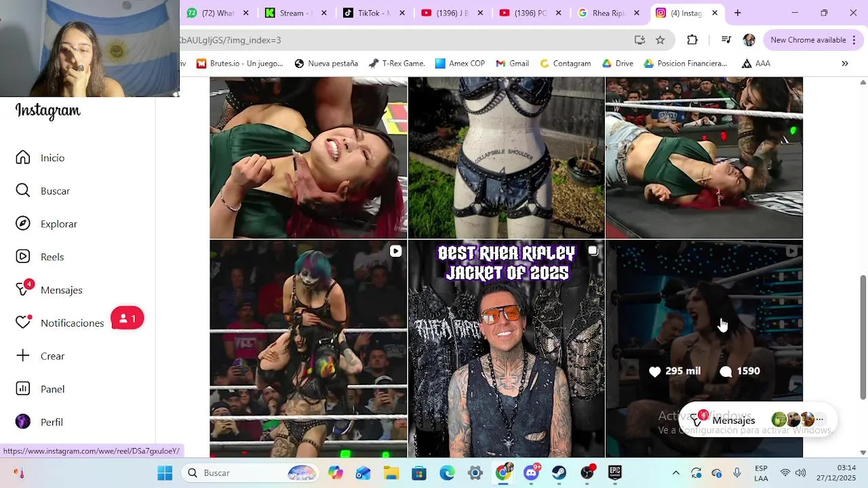Click the Crear plus icon
This screenshot has height=488, width=868.
click(x=23, y=356)
